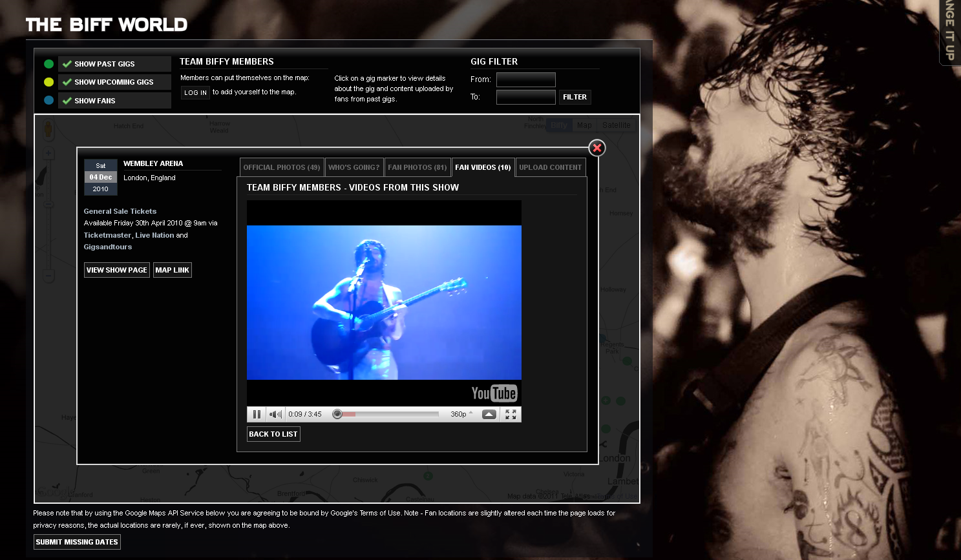Enter fullscreen video mode

[511, 414]
